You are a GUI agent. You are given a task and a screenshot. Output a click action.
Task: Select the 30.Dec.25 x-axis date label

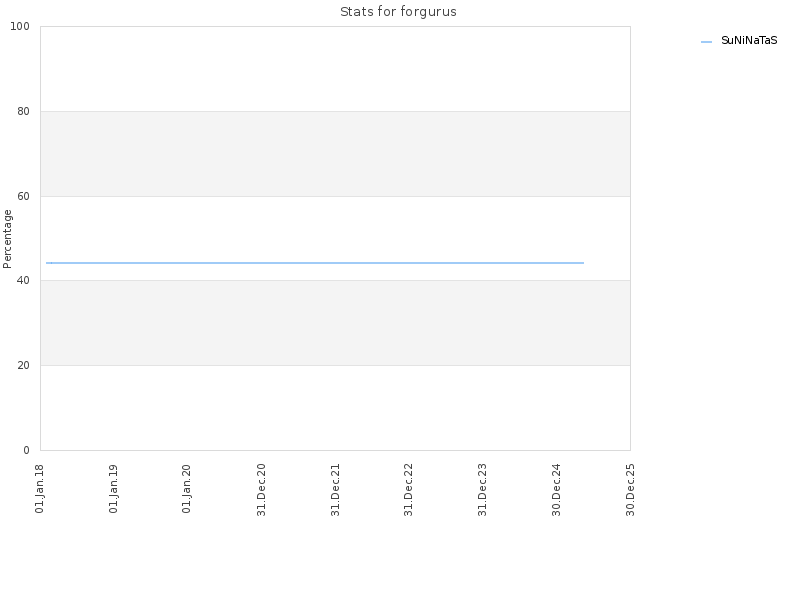(x=631, y=490)
